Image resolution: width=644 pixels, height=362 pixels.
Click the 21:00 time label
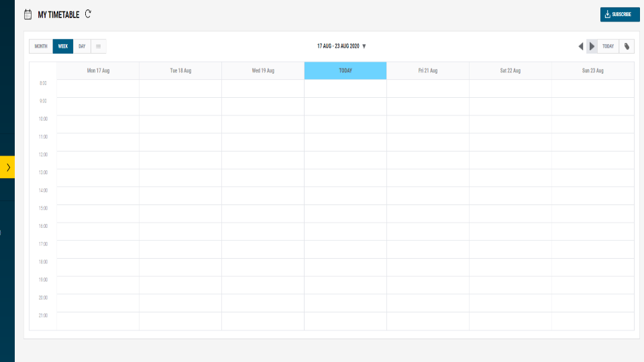(43, 316)
